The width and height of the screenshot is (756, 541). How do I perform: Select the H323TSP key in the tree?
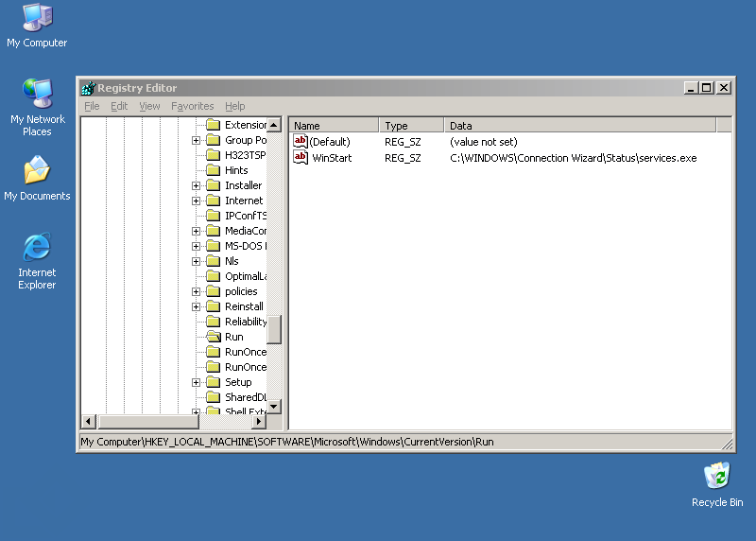[x=246, y=155]
